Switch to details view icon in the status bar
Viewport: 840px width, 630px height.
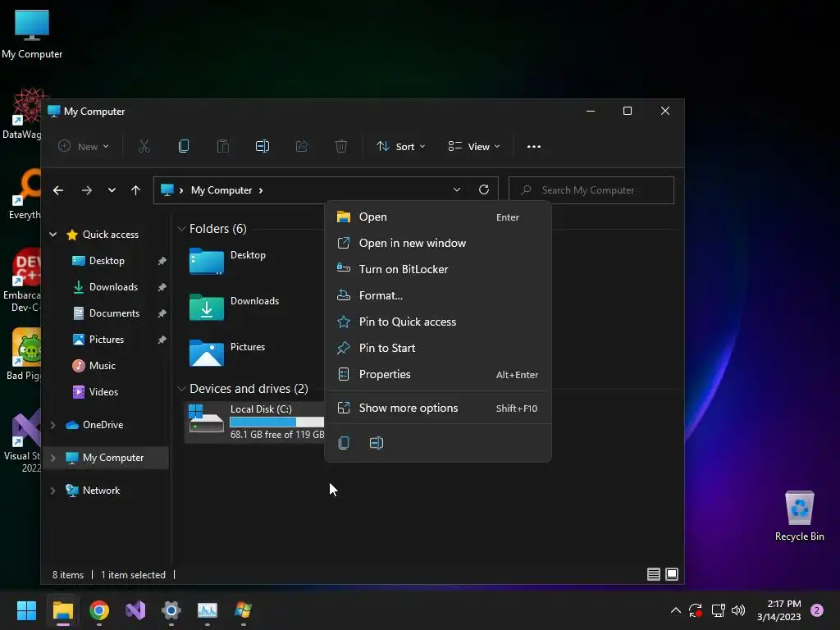pos(654,574)
